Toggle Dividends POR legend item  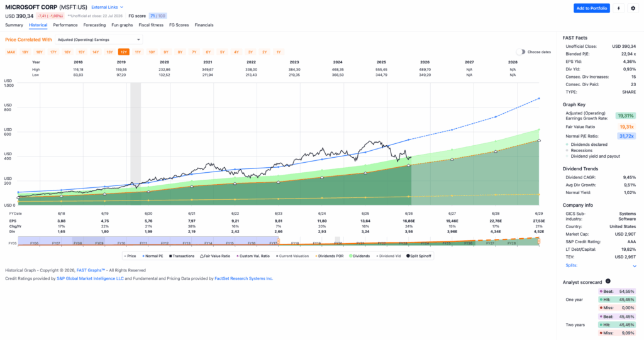(x=330, y=256)
